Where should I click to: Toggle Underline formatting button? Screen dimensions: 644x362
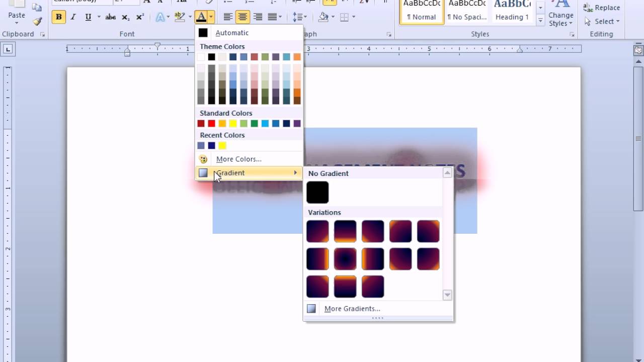[x=89, y=17]
